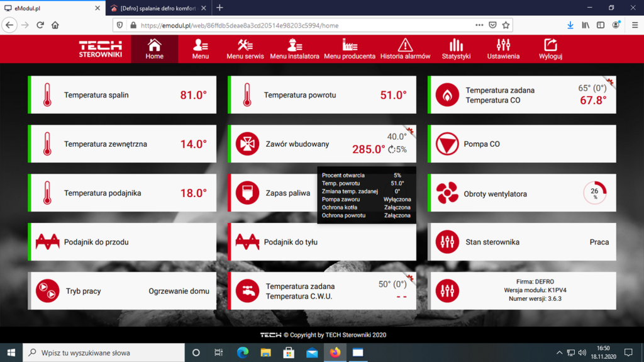Click the Tryb pracy mode icon
Viewport: 644px width, 362px height.
[x=47, y=291]
